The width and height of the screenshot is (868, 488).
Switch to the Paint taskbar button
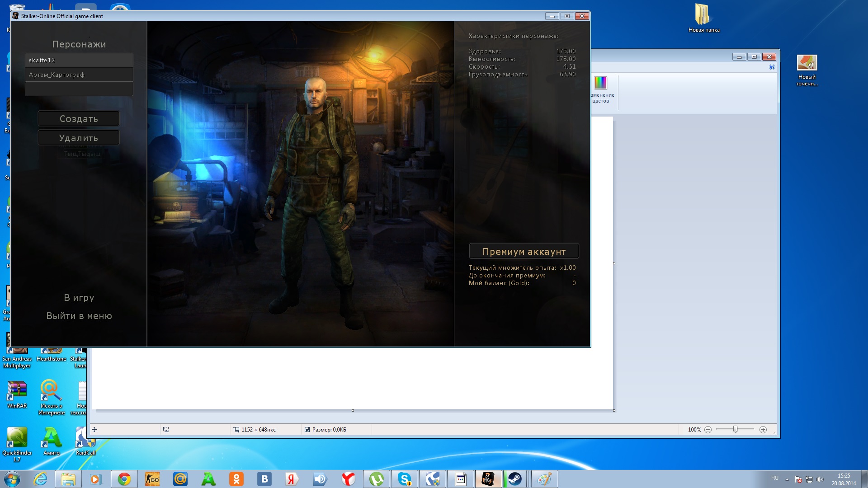pyautogui.click(x=544, y=479)
